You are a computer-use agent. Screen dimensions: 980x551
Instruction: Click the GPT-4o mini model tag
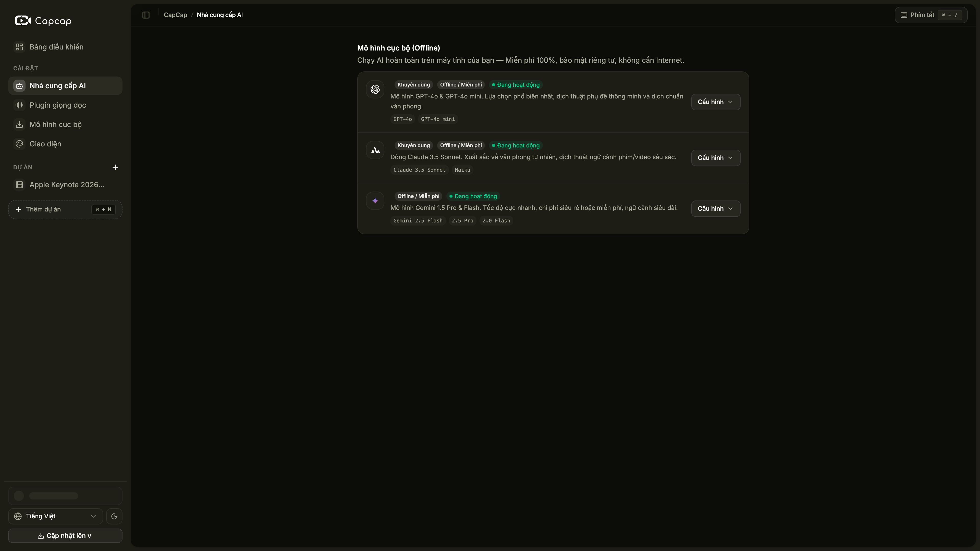(437, 119)
